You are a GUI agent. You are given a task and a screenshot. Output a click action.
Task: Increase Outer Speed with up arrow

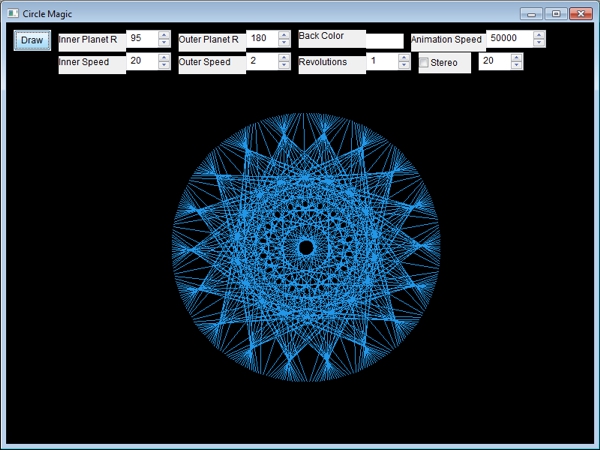(x=284, y=57)
